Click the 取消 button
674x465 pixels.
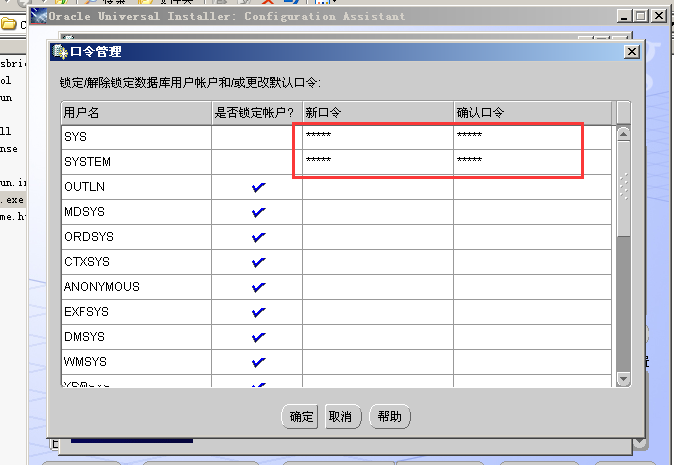click(343, 416)
